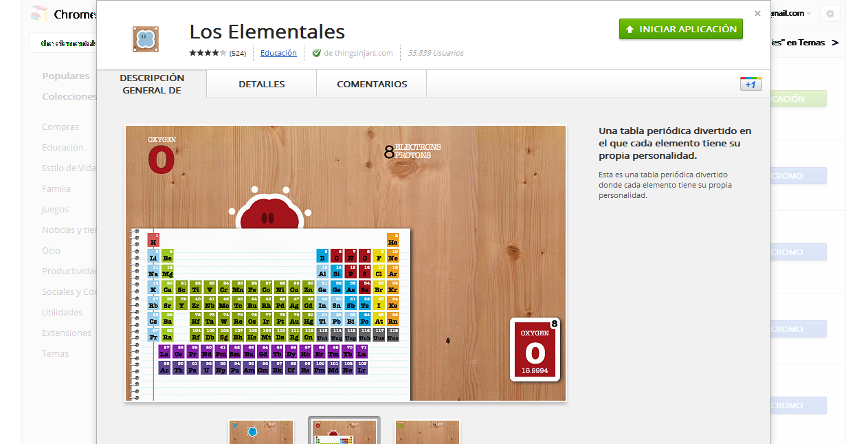Launch app with Iniciar Aplicación button

point(680,29)
